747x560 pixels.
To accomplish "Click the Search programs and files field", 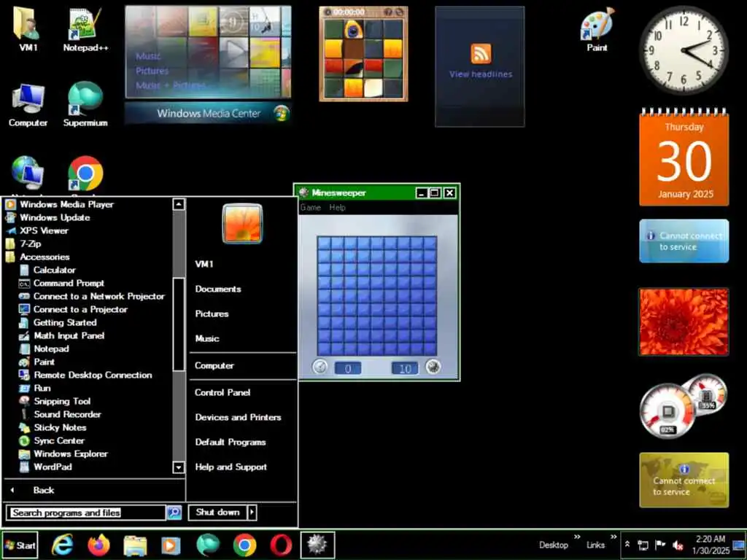I will click(x=87, y=513).
